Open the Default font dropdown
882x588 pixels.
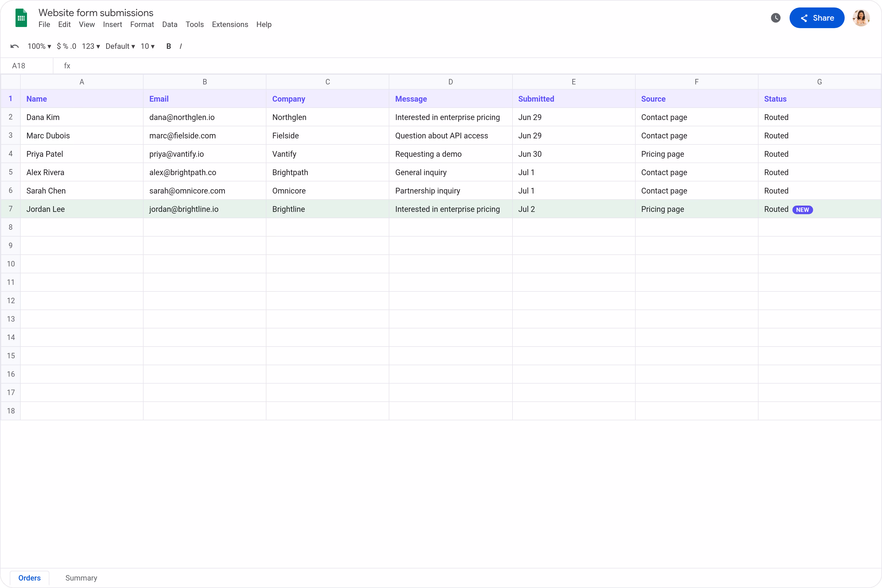coord(120,46)
